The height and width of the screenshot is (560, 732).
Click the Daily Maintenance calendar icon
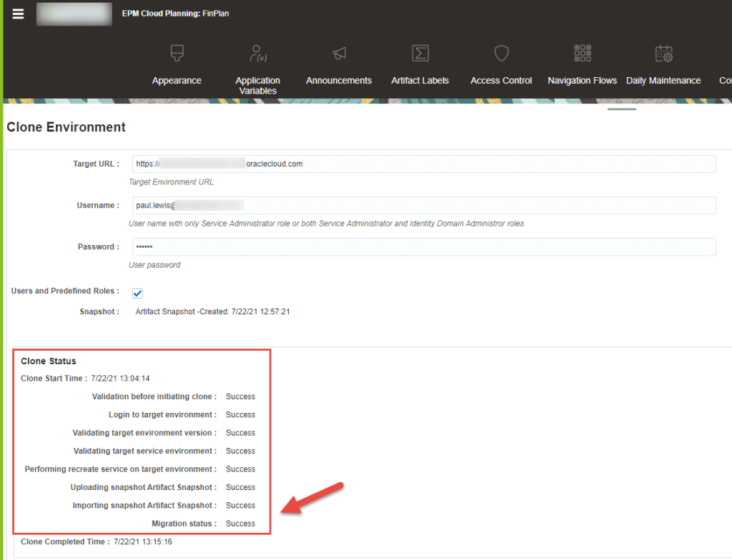663,54
